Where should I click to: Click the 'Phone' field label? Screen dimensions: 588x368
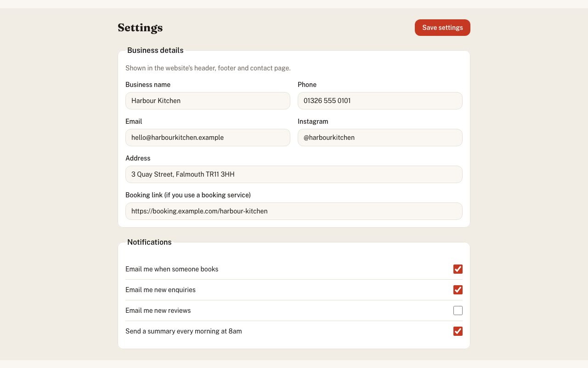pos(307,85)
